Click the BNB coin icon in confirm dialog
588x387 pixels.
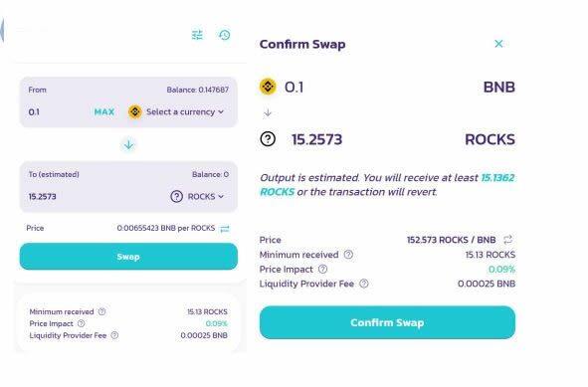point(268,87)
